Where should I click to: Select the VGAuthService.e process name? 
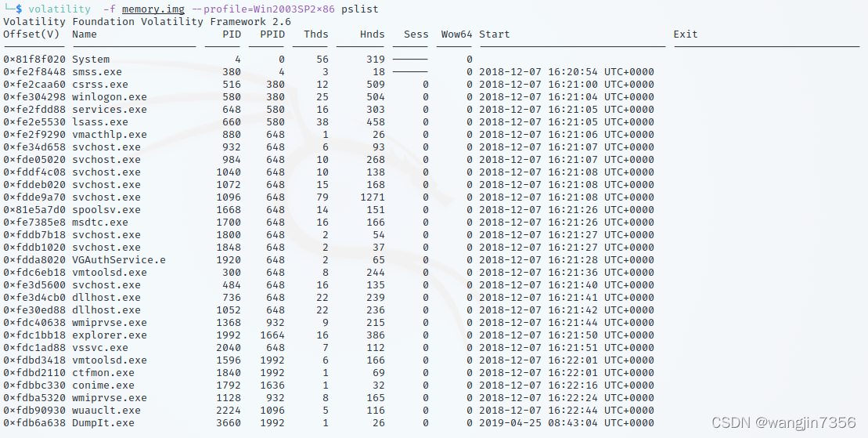119,260
